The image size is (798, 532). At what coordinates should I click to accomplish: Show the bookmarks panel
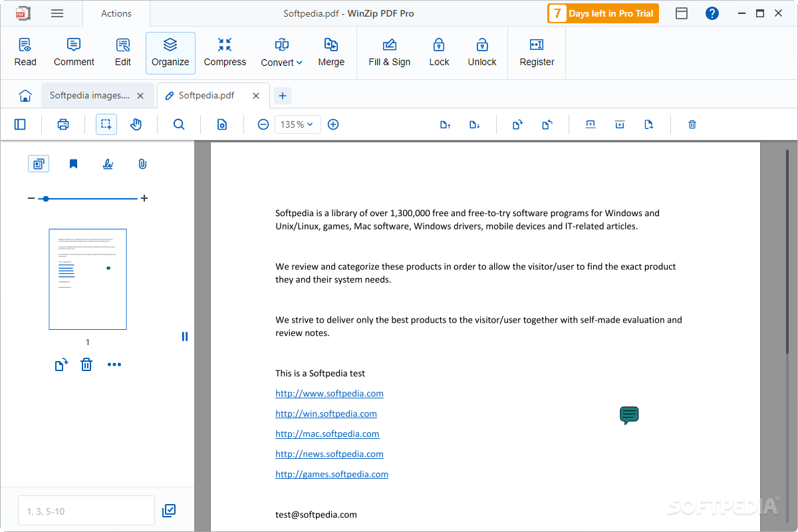click(x=73, y=164)
